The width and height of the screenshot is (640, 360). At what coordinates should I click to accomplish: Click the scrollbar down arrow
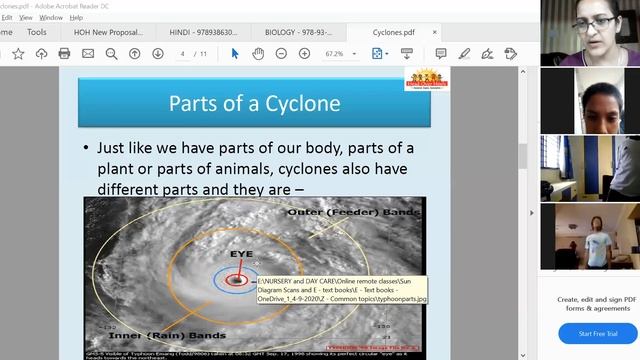click(523, 356)
